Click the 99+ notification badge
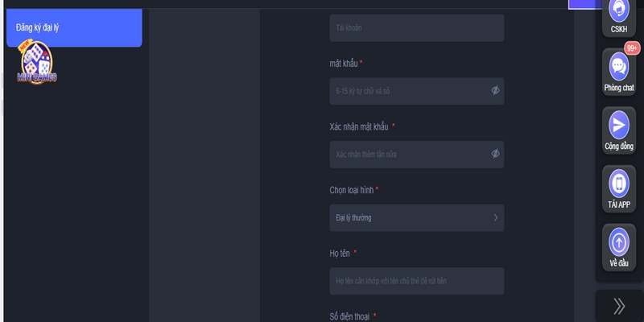 click(632, 48)
